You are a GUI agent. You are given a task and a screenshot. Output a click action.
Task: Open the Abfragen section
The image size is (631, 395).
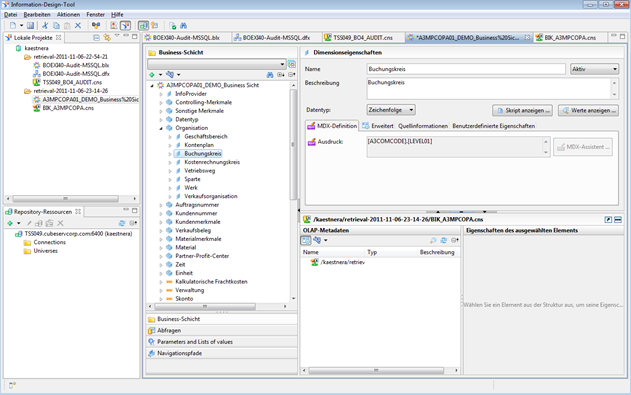[x=221, y=330]
